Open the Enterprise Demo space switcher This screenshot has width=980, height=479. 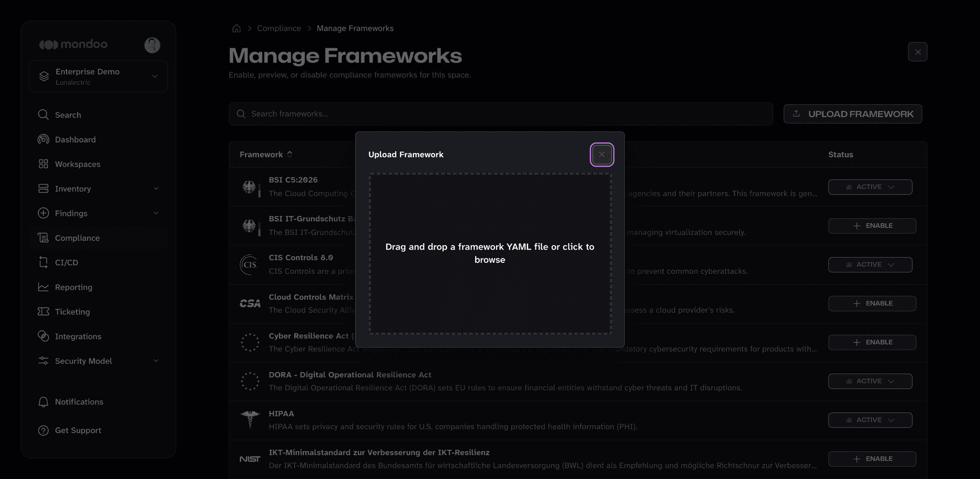pyautogui.click(x=98, y=76)
